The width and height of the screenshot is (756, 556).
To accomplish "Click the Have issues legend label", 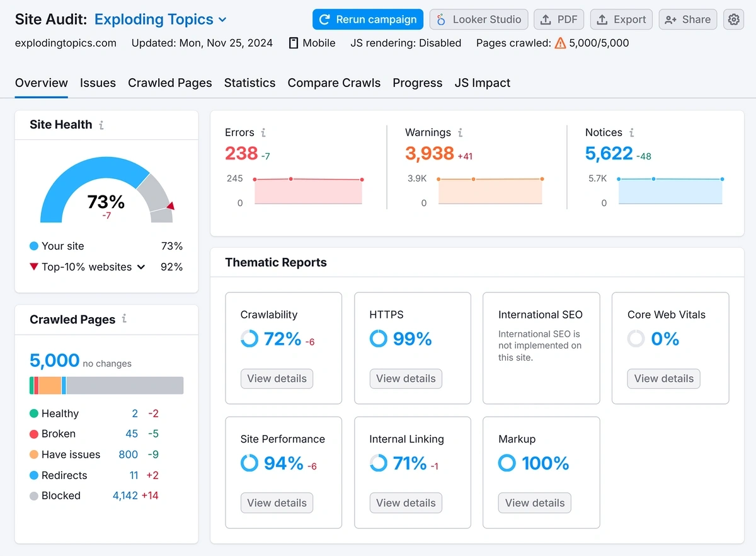I will pos(71,455).
